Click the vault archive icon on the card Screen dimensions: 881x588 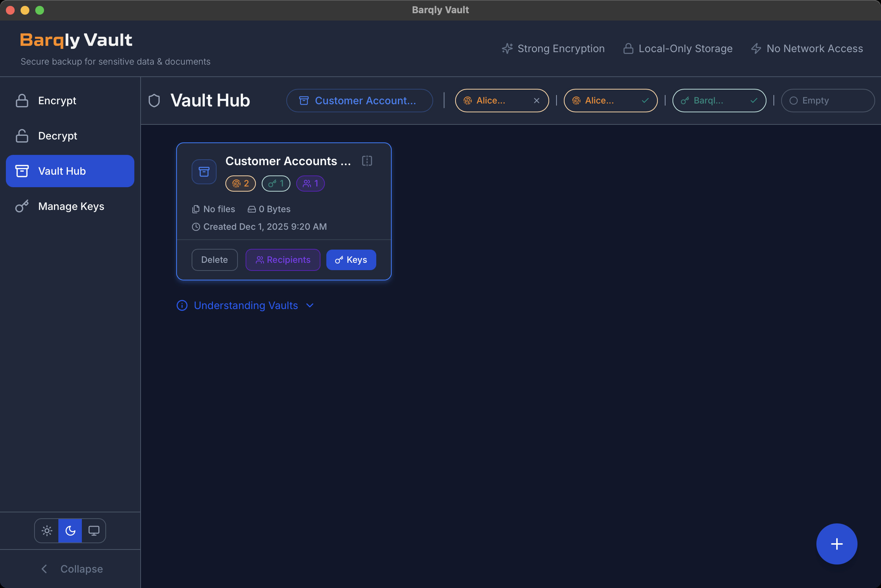tap(204, 172)
